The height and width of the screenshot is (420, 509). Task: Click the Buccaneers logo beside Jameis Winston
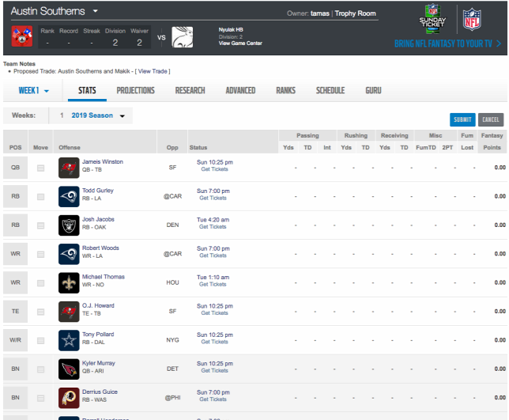coord(69,168)
